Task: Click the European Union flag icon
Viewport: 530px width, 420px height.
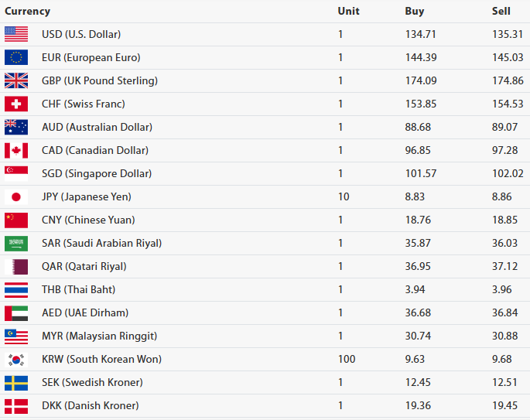Action: point(16,57)
